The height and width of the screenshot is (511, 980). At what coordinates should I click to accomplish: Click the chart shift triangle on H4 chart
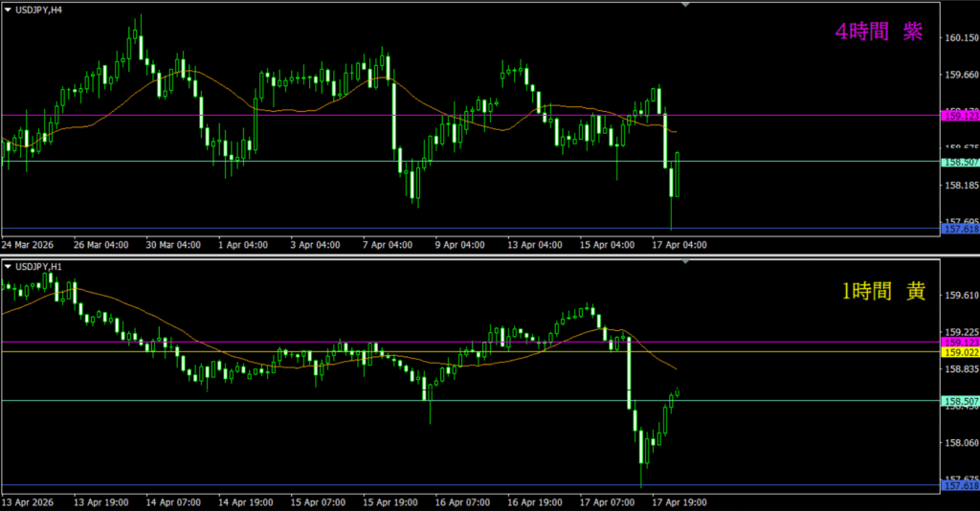tap(685, 5)
